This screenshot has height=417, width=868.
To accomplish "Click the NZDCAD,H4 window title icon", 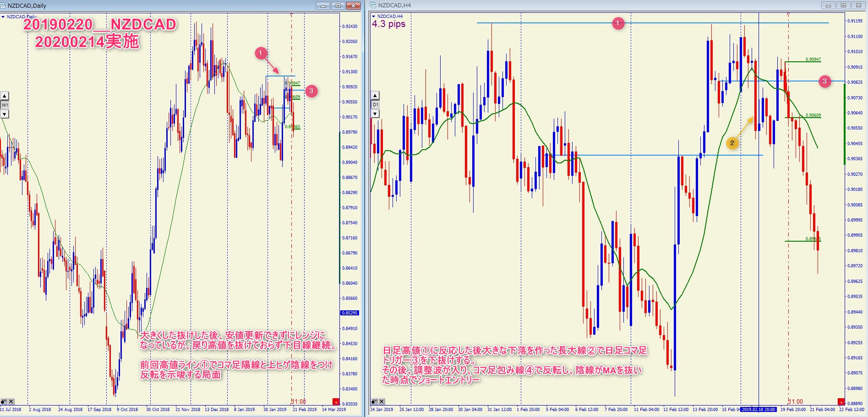I will 373,5.
